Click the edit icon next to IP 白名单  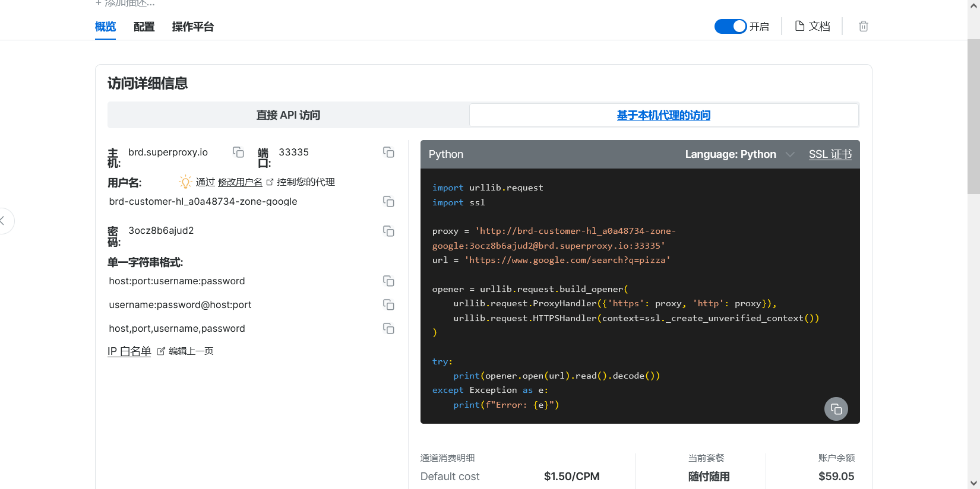[160, 351]
